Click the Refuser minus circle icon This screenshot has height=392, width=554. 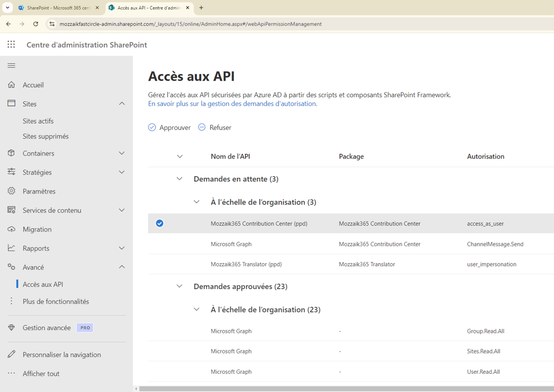click(x=201, y=127)
